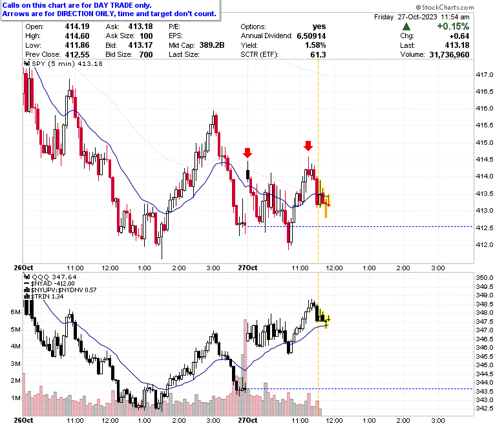Click the High value 414.60

(77, 36)
